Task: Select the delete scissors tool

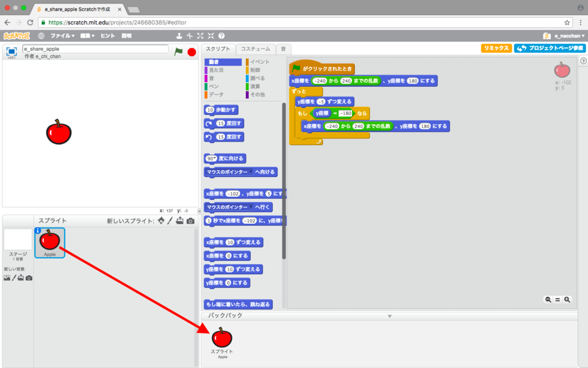Action: click(x=189, y=36)
